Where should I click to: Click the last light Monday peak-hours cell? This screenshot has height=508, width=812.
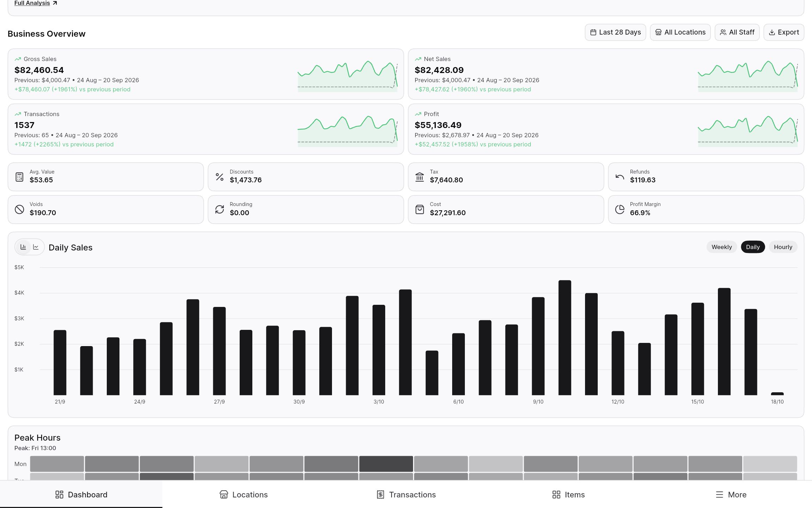[770, 464]
